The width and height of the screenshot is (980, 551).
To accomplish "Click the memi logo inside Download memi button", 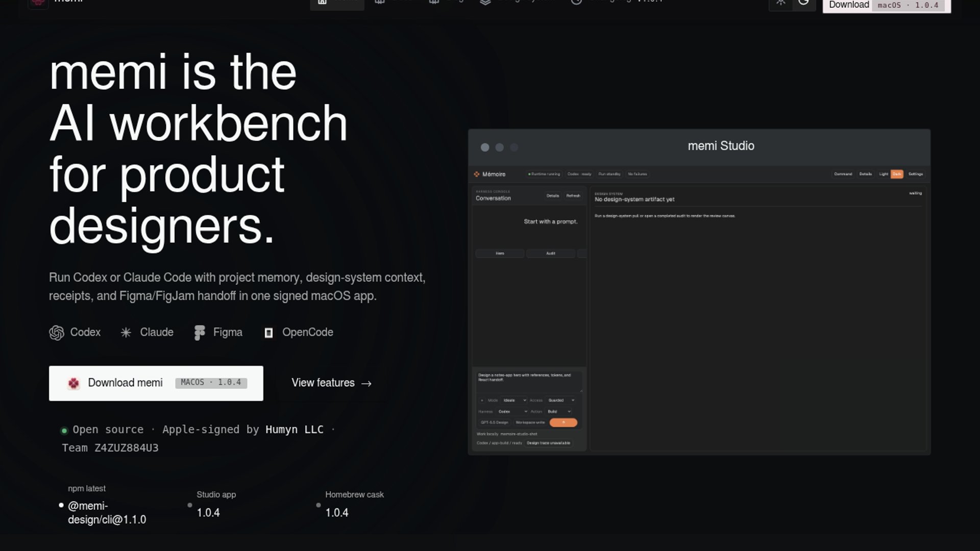I will coord(73,384).
